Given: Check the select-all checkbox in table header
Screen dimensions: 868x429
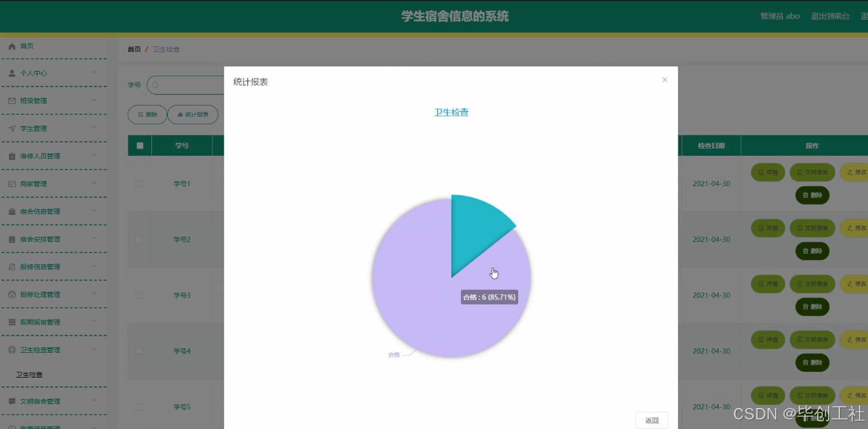Looking at the screenshot, I should coord(139,145).
